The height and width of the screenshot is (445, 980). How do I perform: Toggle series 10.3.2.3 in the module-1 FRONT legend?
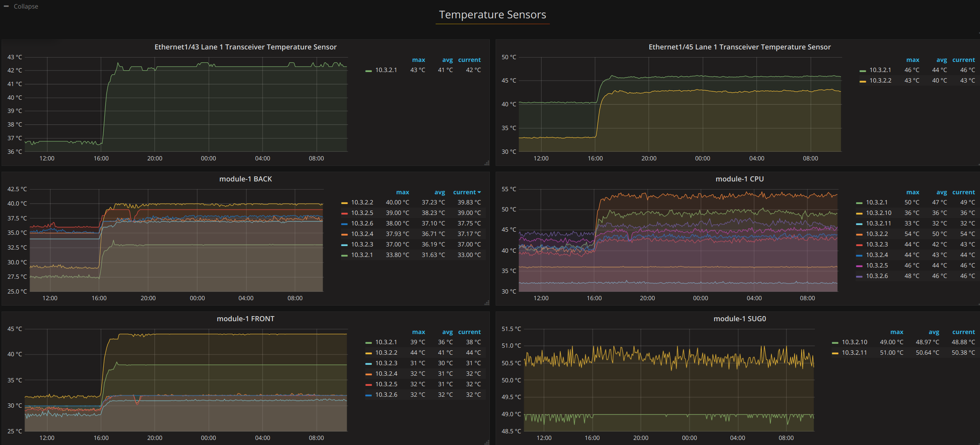pos(386,363)
